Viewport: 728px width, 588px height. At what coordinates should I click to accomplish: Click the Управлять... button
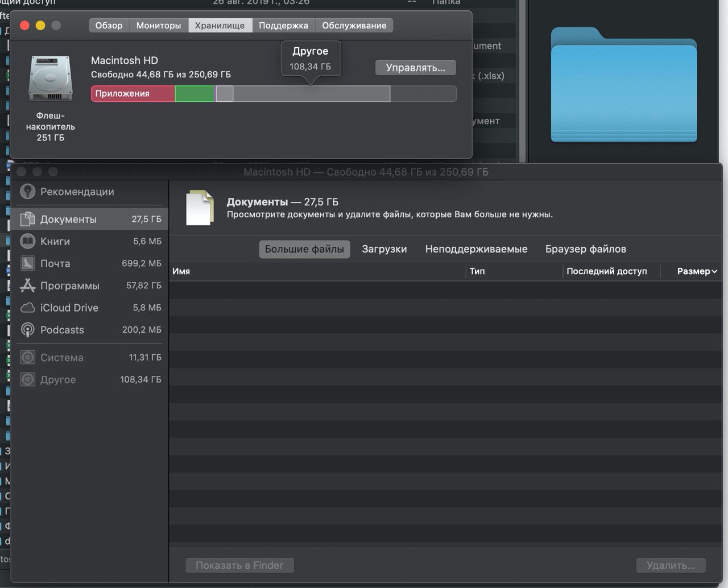[x=416, y=68]
